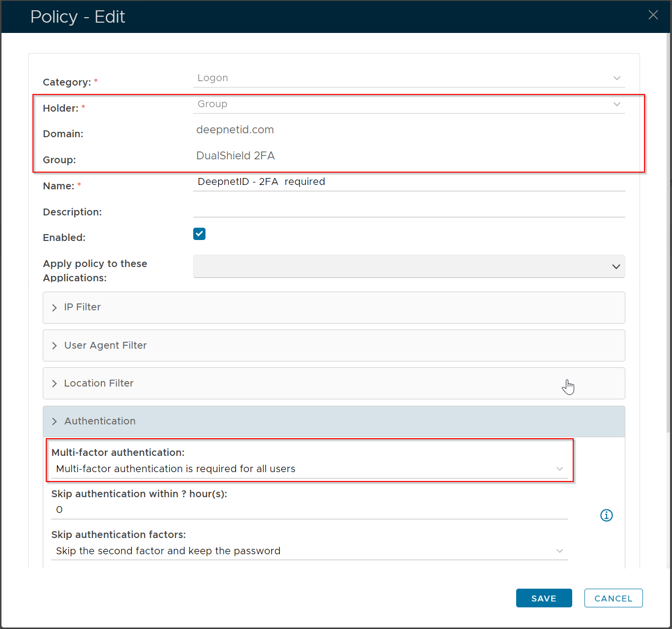The width and height of the screenshot is (672, 629).
Task: Collapse the Authentication section
Action: tap(333, 421)
